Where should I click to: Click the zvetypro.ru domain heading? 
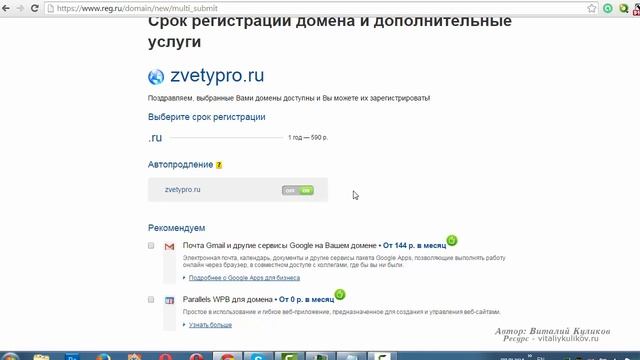click(x=217, y=76)
